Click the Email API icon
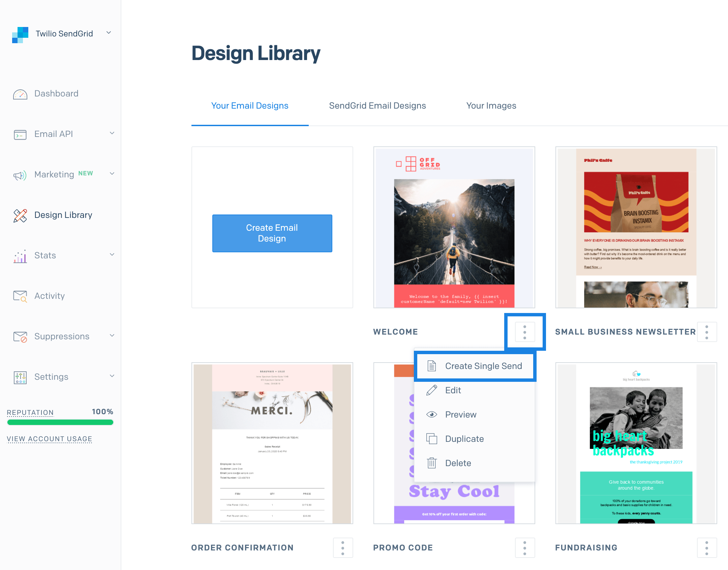This screenshot has width=728, height=570. coord(20,135)
